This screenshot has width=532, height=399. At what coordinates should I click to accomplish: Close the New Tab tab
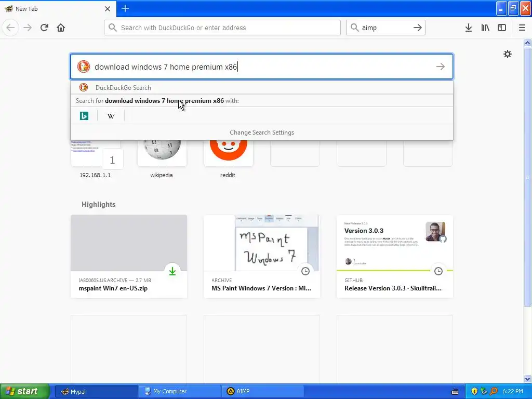pos(108,9)
